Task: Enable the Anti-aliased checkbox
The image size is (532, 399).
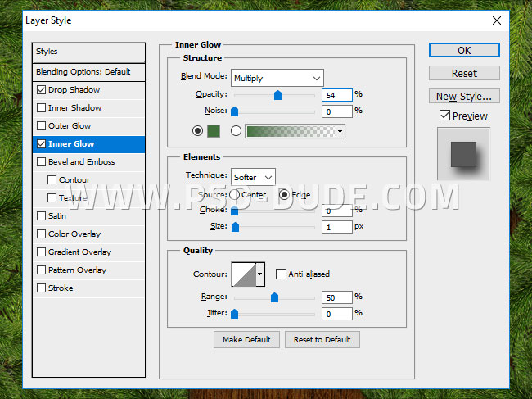Action: pos(282,274)
